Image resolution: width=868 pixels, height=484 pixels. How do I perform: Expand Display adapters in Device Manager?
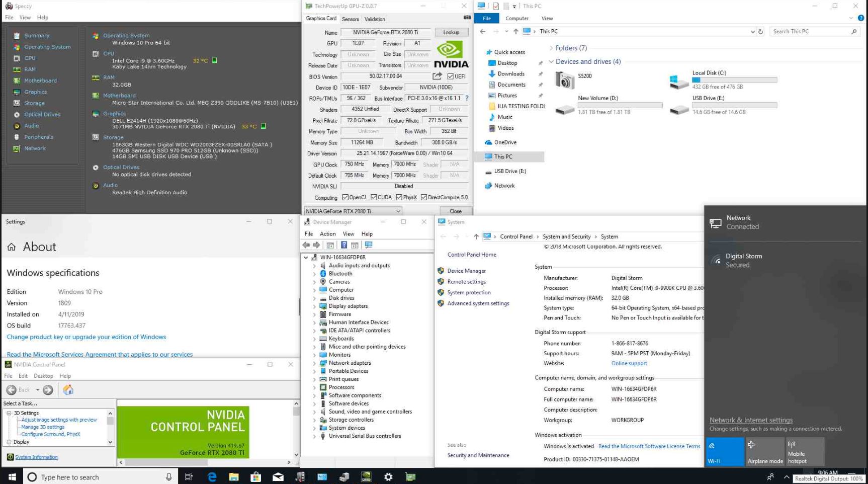tap(315, 306)
